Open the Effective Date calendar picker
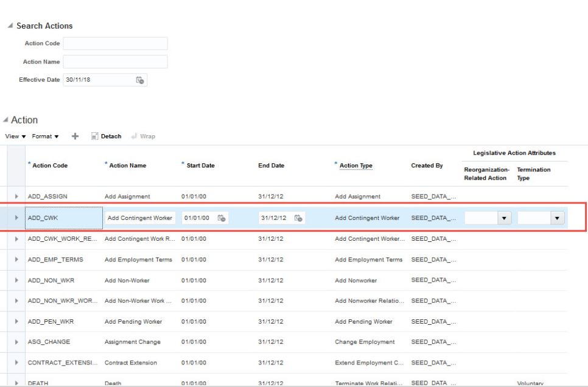 click(x=139, y=80)
